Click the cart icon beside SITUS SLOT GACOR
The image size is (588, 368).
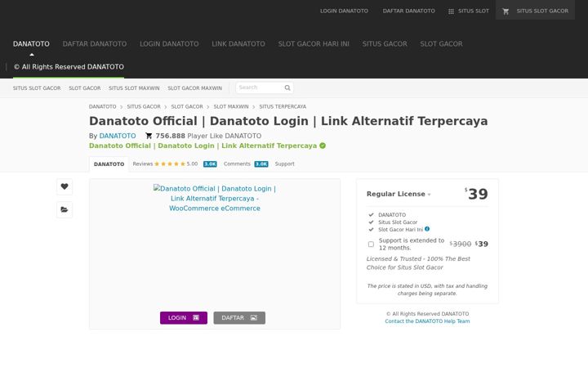coord(506,11)
